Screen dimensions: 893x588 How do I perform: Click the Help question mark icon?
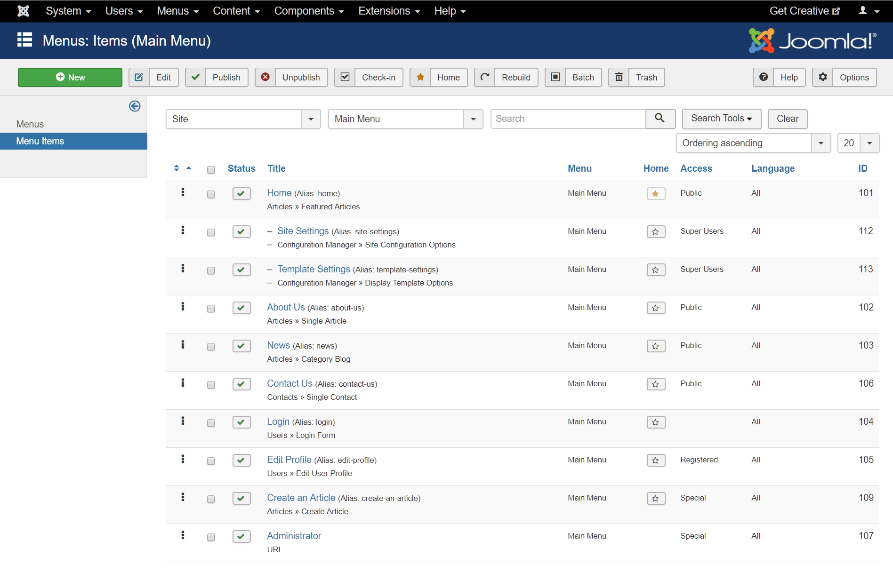(x=764, y=77)
